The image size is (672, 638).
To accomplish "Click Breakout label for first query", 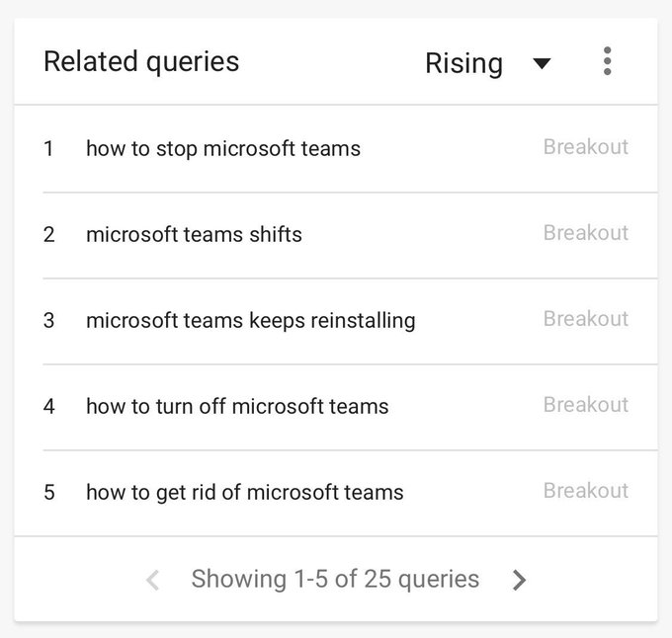I will click(586, 147).
